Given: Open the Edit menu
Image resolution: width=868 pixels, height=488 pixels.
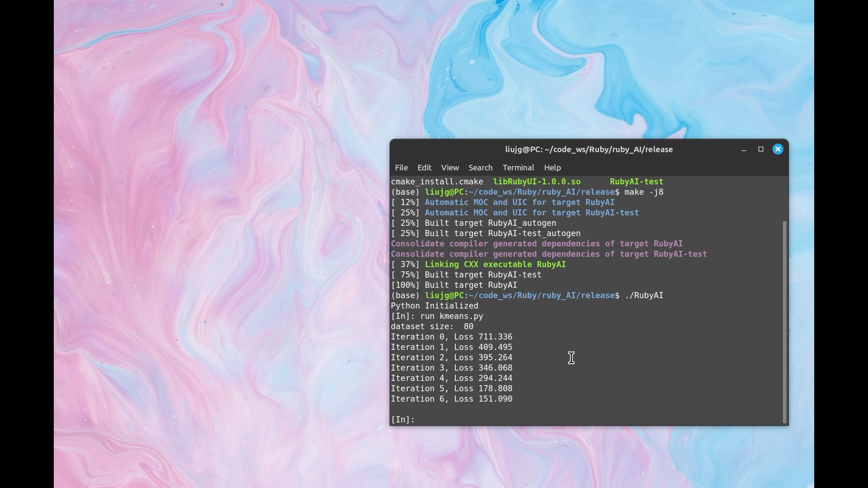Looking at the screenshot, I should pos(424,168).
